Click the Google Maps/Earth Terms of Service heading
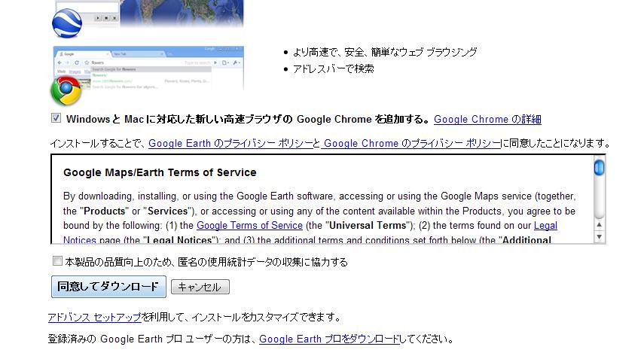Image resolution: width=644 pixels, height=362 pixels. [160, 172]
